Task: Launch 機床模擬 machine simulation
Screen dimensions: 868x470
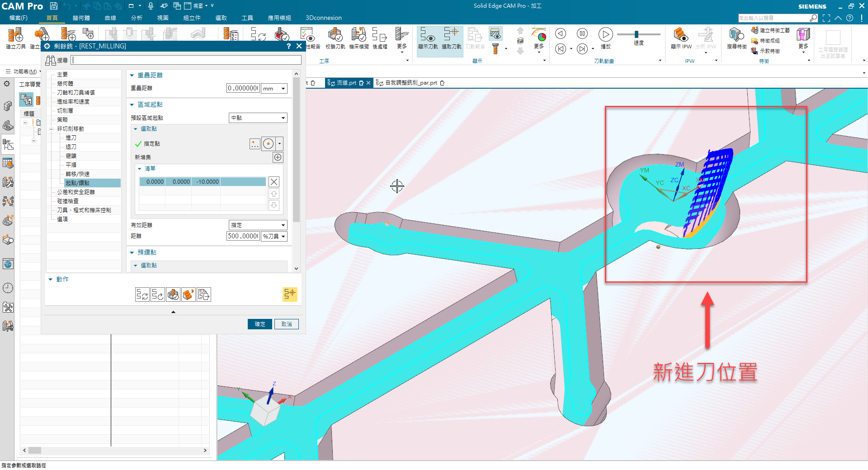Action: (359, 38)
